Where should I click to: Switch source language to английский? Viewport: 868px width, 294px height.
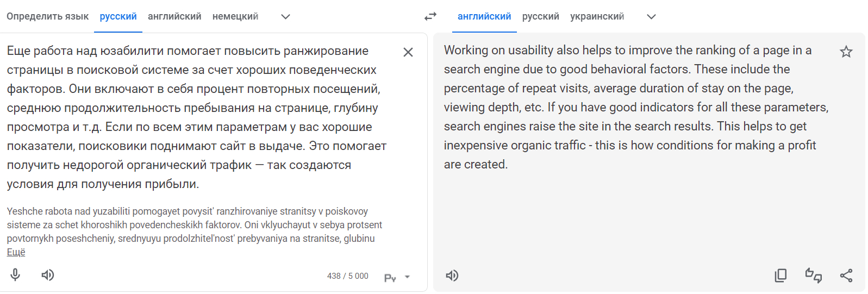(174, 16)
